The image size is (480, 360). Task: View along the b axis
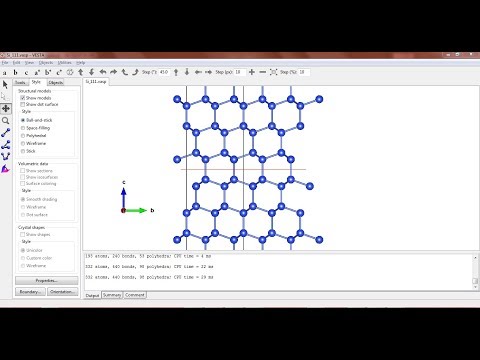tap(15, 72)
